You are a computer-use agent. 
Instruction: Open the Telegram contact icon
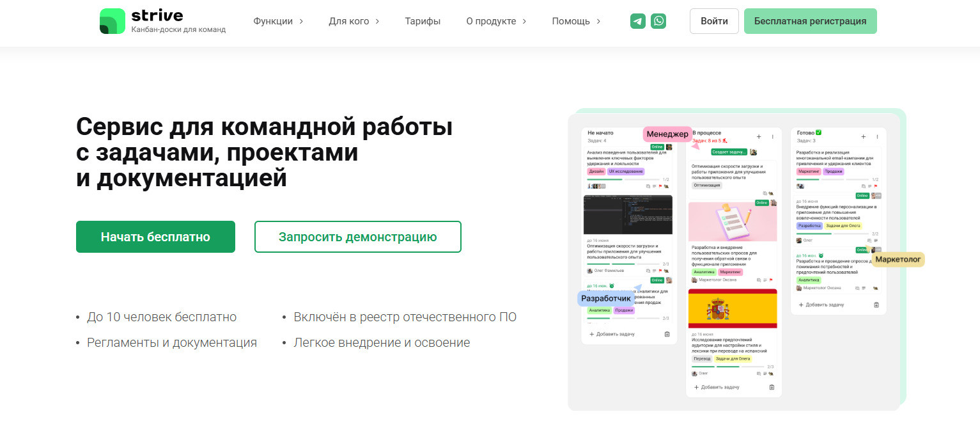637,21
